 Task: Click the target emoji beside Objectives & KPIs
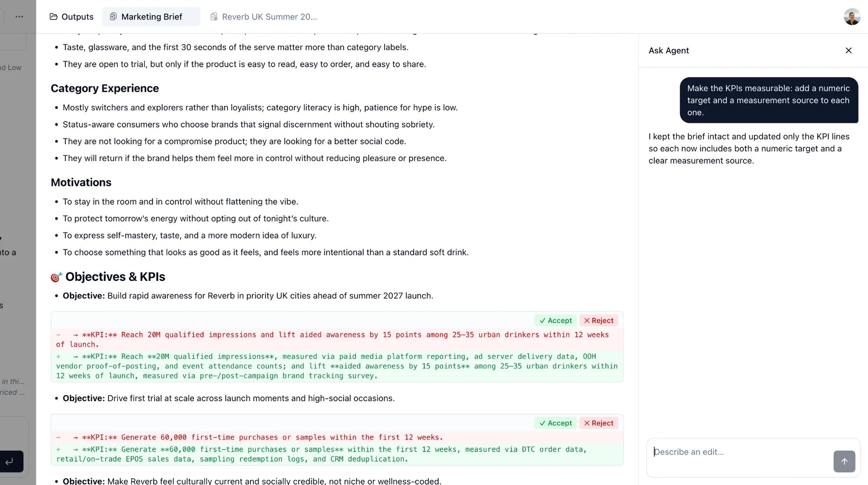click(x=56, y=277)
